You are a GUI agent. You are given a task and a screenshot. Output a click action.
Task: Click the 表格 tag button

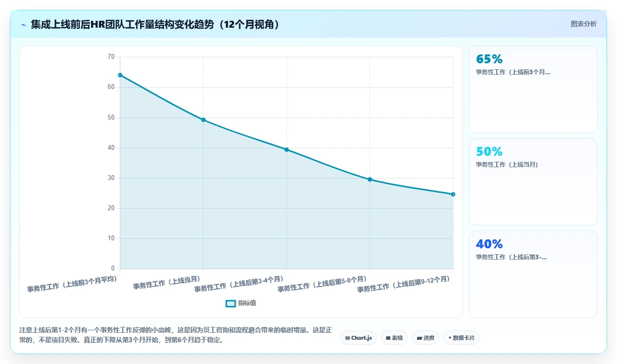click(x=394, y=338)
